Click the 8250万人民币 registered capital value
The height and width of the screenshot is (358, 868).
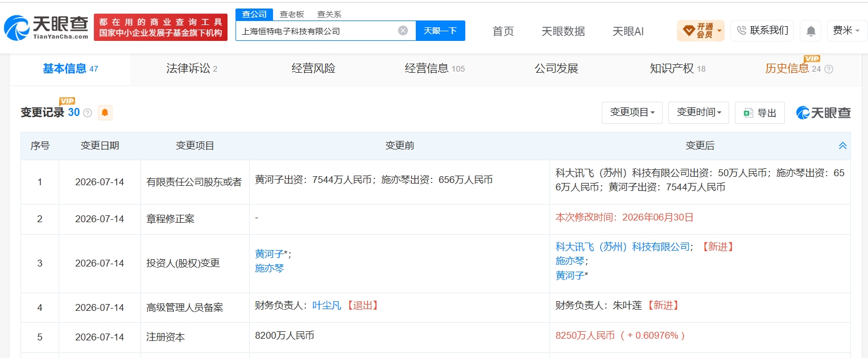point(585,336)
